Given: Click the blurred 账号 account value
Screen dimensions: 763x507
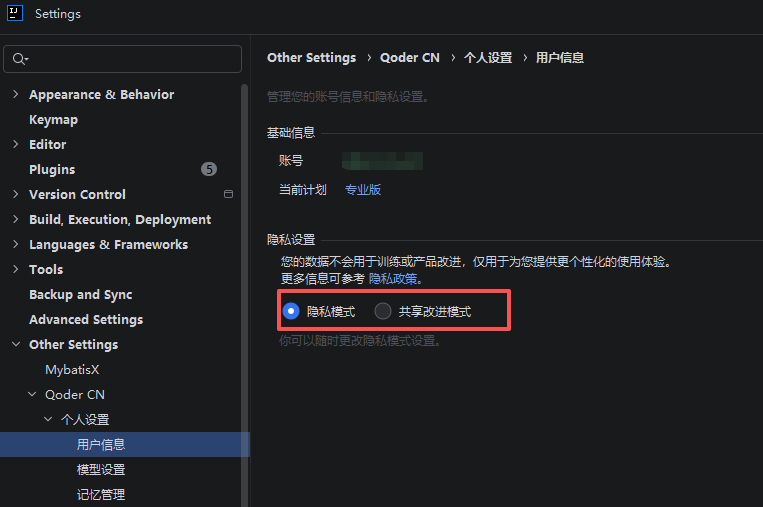Looking at the screenshot, I should click(x=382, y=161).
